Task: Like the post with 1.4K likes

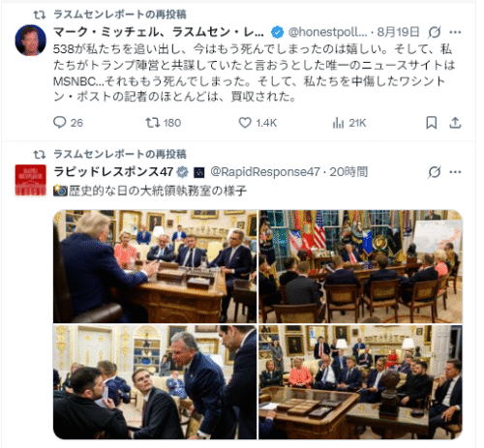Action: click(257, 123)
